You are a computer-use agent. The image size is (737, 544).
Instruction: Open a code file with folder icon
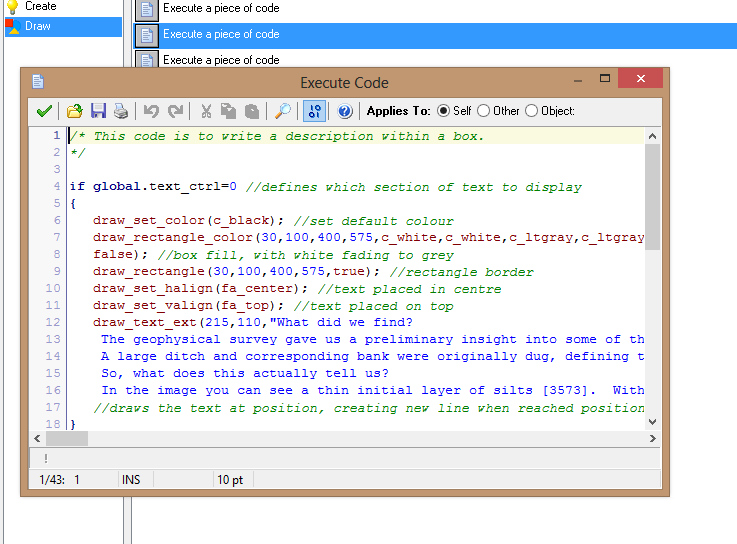[x=75, y=111]
